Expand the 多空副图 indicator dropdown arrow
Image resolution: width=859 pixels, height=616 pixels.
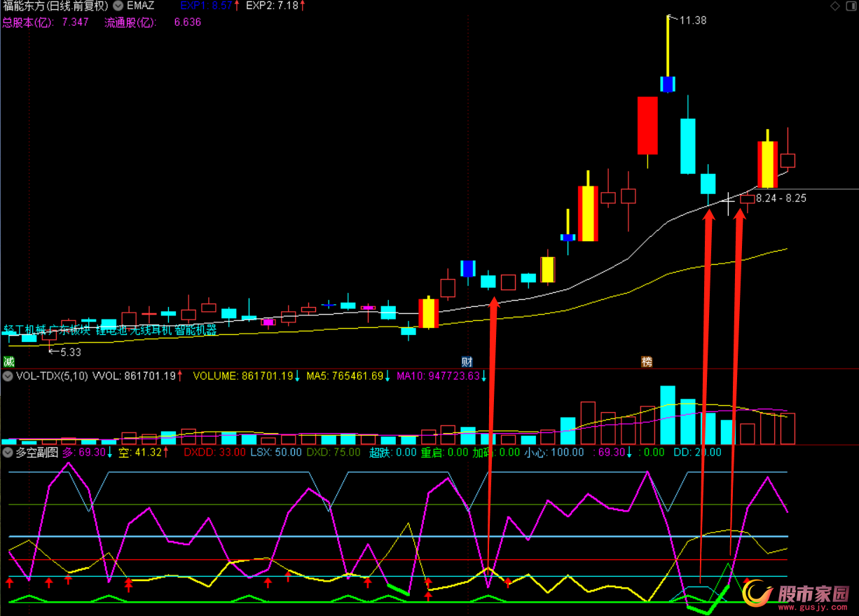(8, 453)
